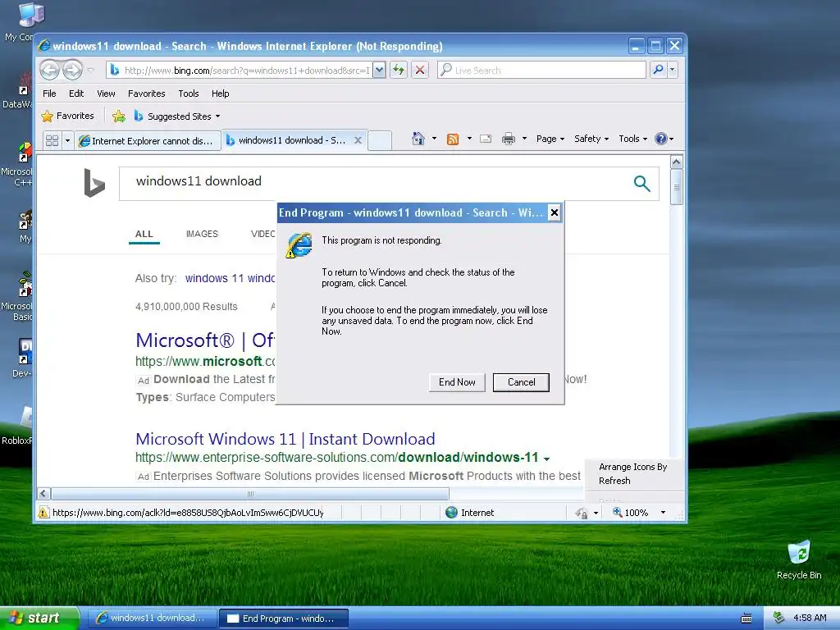
Task: Click End Program taskbar button
Action: coord(284,619)
